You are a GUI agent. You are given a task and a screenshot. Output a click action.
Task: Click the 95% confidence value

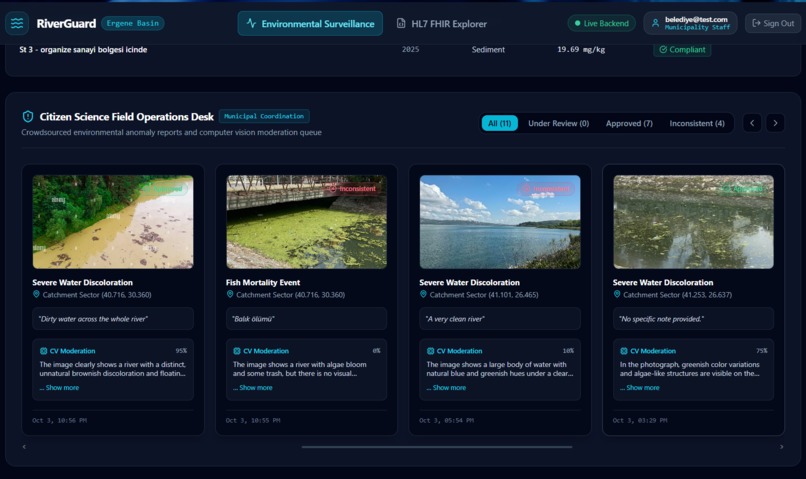pyautogui.click(x=181, y=351)
